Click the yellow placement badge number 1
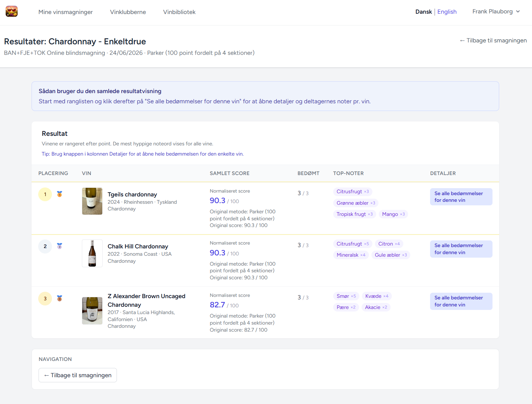 (45, 194)
